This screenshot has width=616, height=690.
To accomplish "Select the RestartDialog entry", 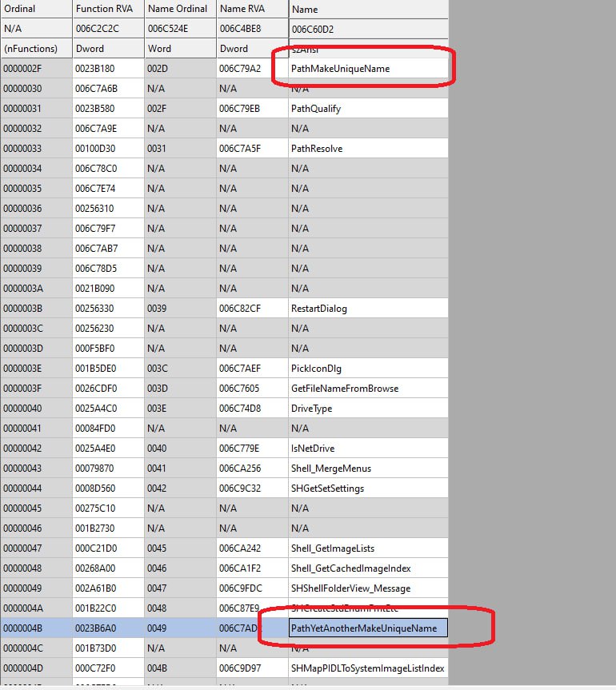I will [x=368, y=309].
